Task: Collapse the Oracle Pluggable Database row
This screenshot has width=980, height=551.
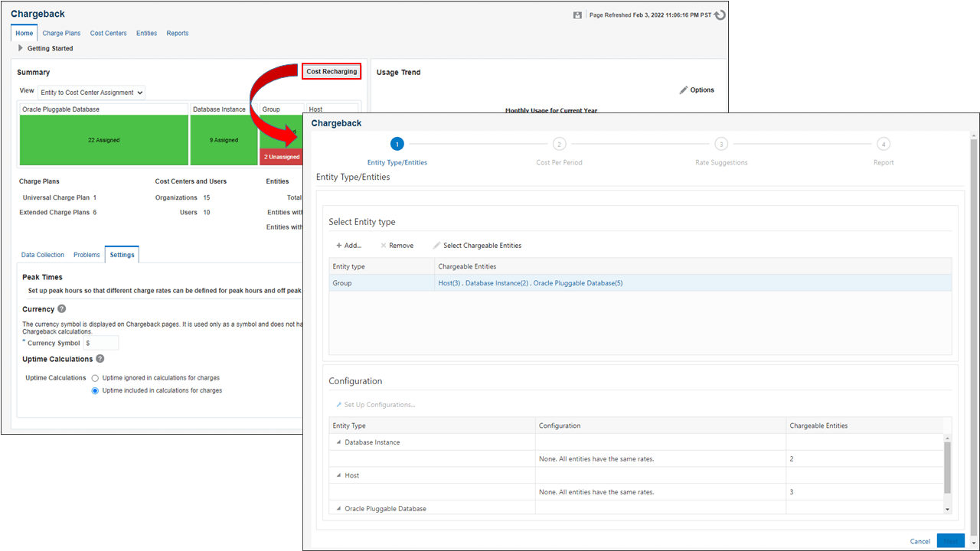Action: coord(338,508)
